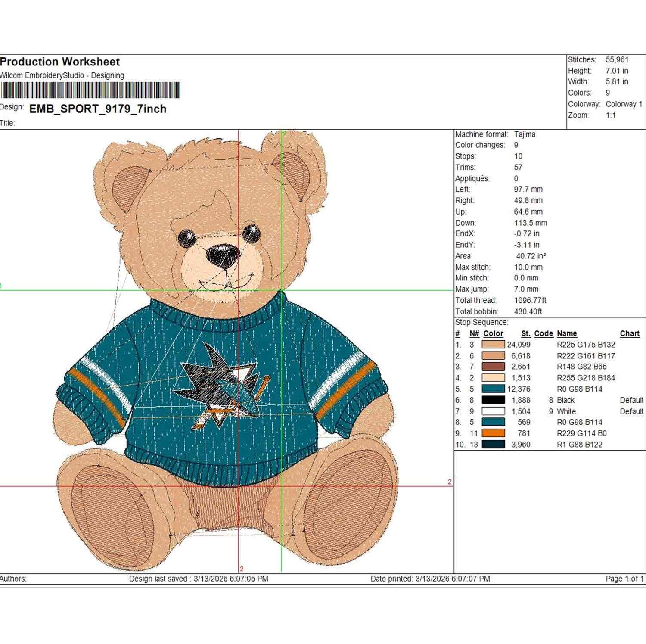Screen dimensions: 646x644
Task: Click the zoom value "1:1"
Action: coord(611,115)
